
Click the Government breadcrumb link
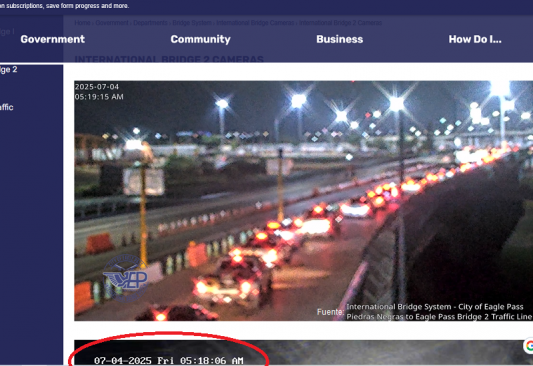point(112,23)
